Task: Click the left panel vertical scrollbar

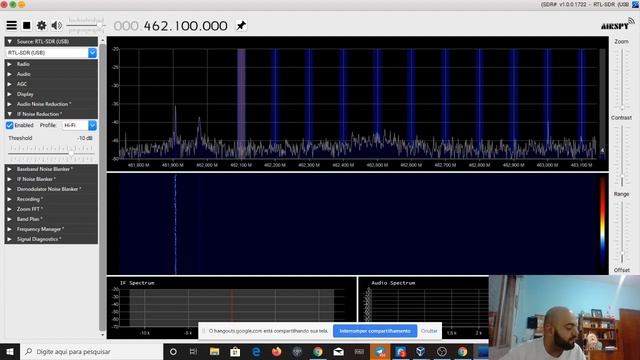Action: 102,188
